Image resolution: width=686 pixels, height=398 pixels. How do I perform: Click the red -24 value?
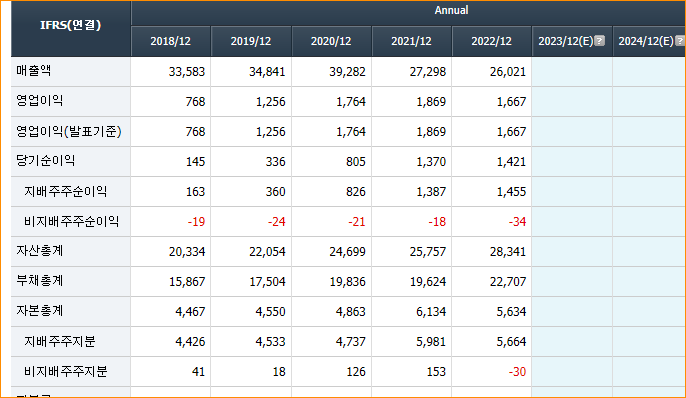(276, 222)
